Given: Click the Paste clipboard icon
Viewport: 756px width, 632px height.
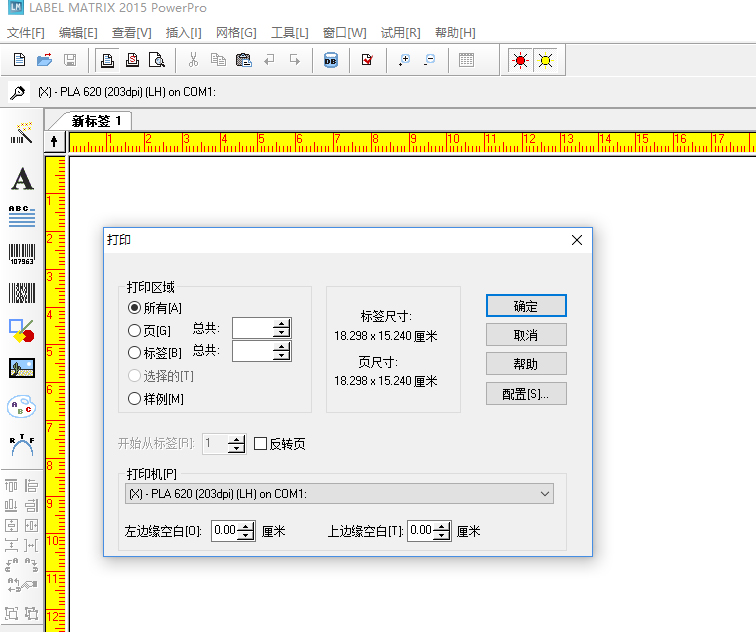Looking at the screenshot, I should [x=243, y=60].
